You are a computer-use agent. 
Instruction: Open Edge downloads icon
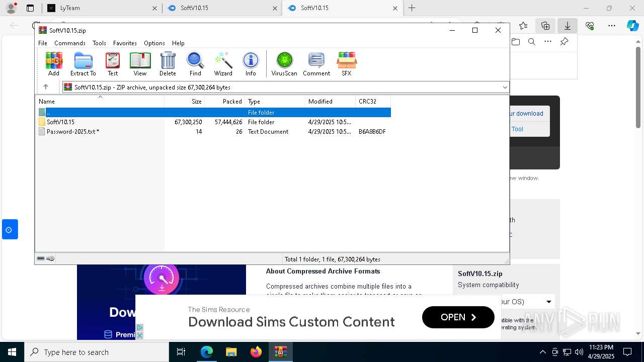click(567, 26)
